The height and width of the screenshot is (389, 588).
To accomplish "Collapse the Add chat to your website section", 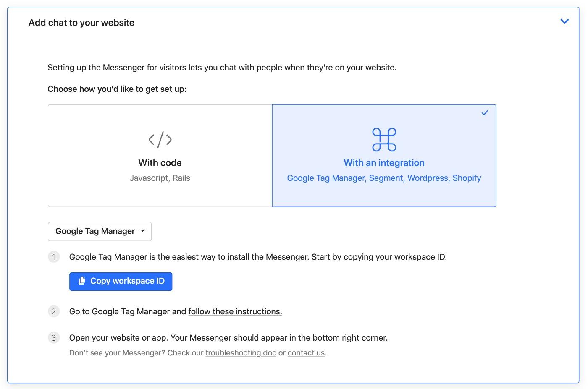I will pyautogui.click(x=564, y=21).
